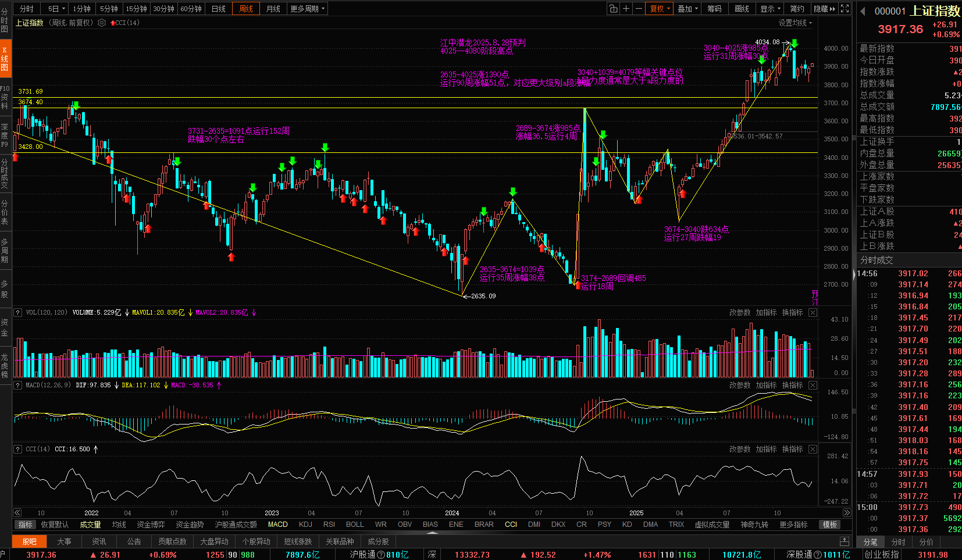Click the 4034.08 high price marker

(x=767, y=42)
